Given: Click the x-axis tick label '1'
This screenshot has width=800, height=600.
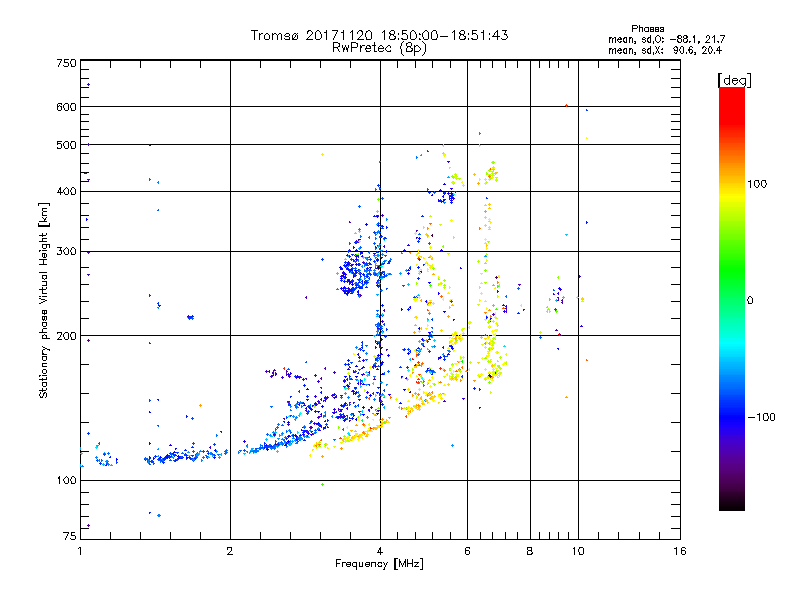Looking at the screenshot, I should click(x=80, y=551).
